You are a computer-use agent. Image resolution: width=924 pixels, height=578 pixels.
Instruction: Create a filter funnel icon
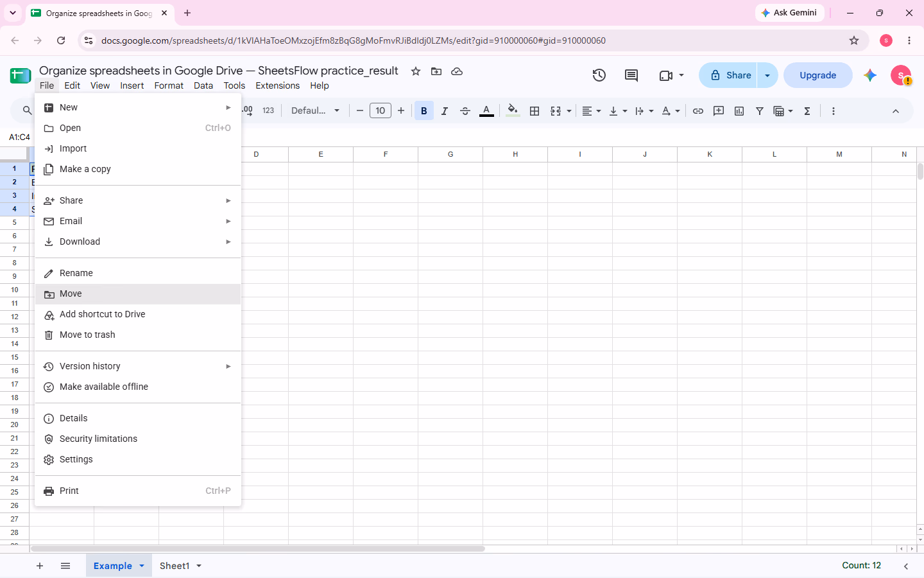point(760,111)
